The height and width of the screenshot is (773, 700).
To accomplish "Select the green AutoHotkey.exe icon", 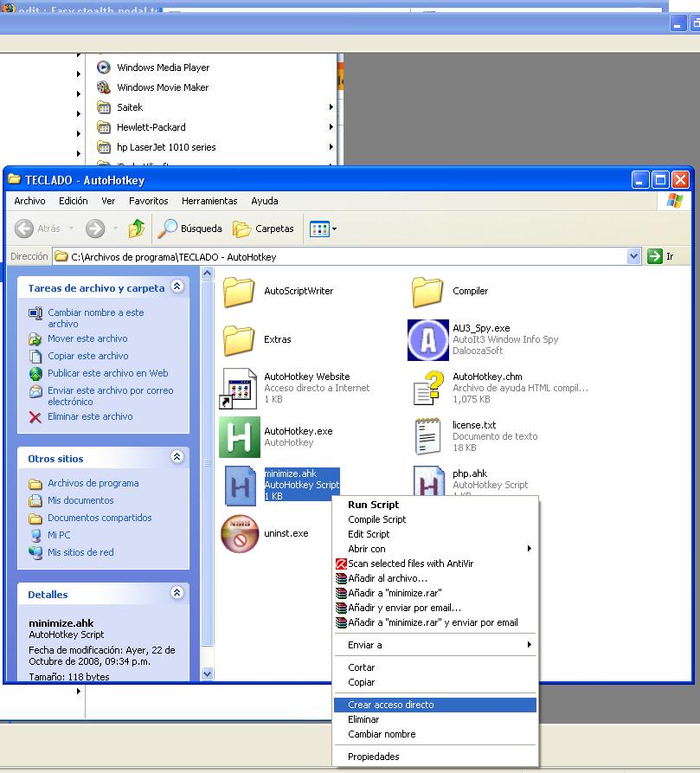I will (x=240, y=437).
